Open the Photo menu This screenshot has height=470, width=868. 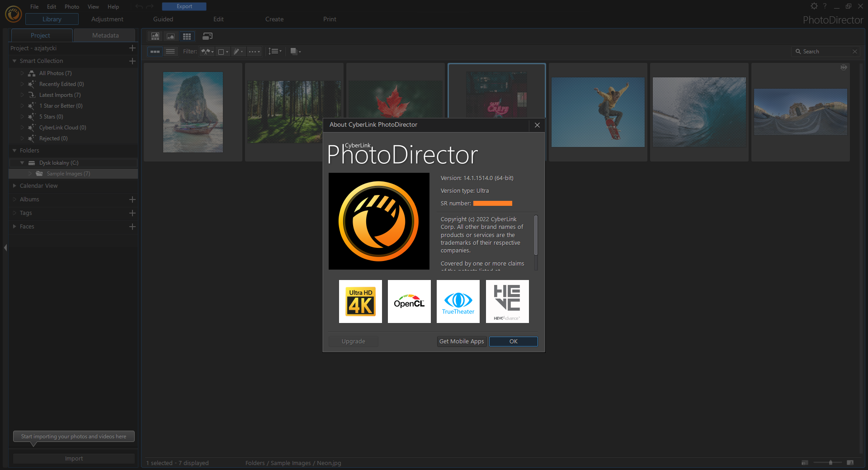pyautogui.click(x=72, y=7)
